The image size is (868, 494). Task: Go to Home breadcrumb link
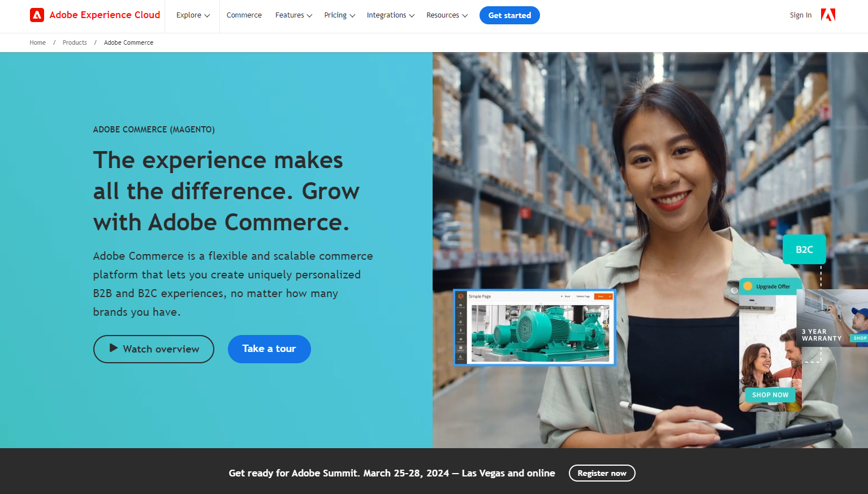coord(37,42)
